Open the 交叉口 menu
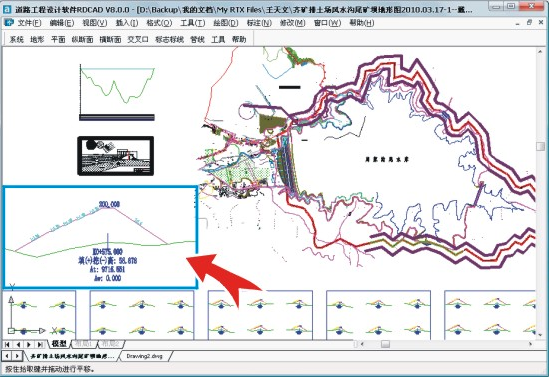This screenshot has width=551, height=379. 138,39
